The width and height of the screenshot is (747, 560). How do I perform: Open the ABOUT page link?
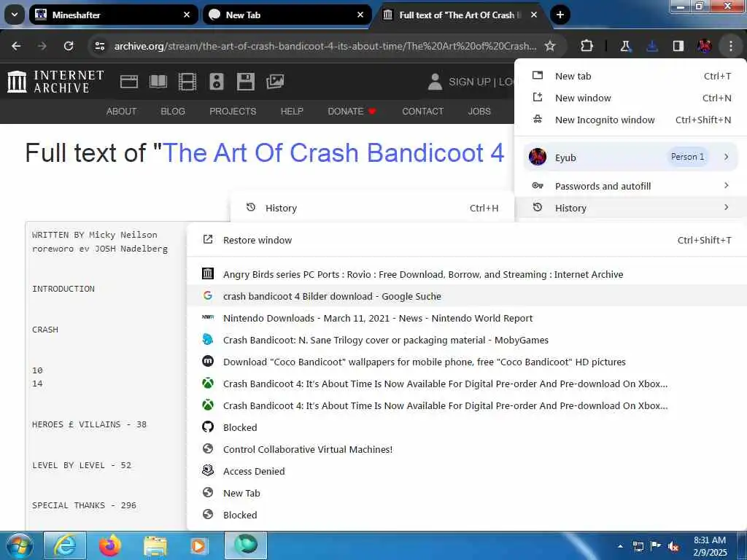coord(122,112)
